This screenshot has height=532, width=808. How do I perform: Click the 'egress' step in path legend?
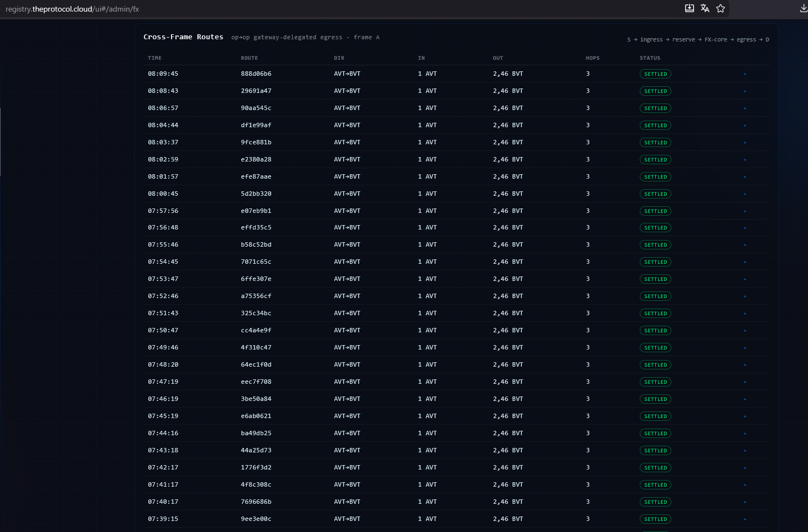pyautogui.click(x=746, y=40)
